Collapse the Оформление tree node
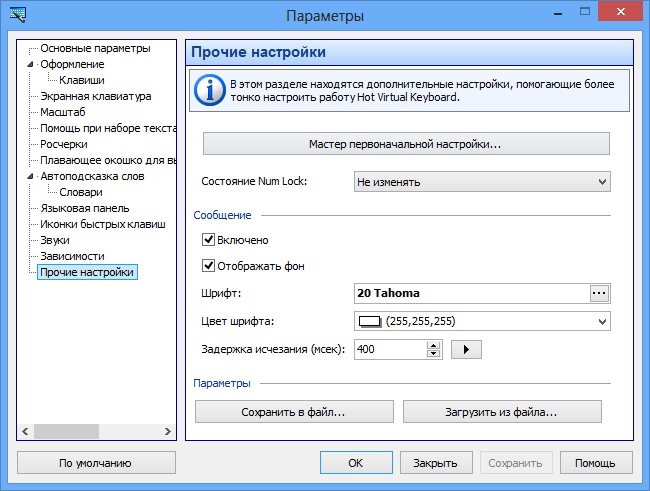Viewport: 650px width, 491px height. pos(30,64)
